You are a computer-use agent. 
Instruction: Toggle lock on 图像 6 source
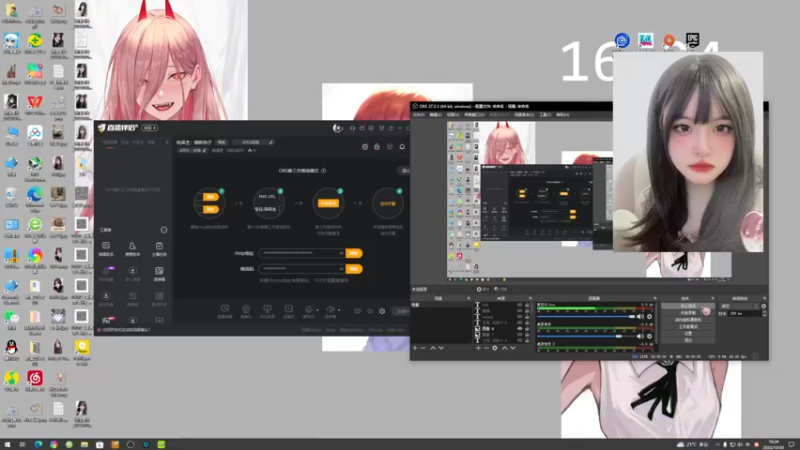527,329
